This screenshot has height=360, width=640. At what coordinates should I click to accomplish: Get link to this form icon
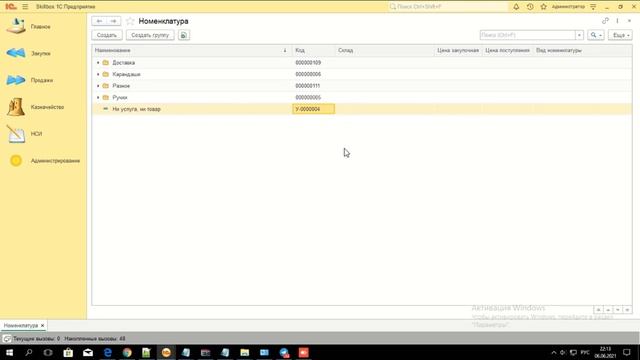605,21
